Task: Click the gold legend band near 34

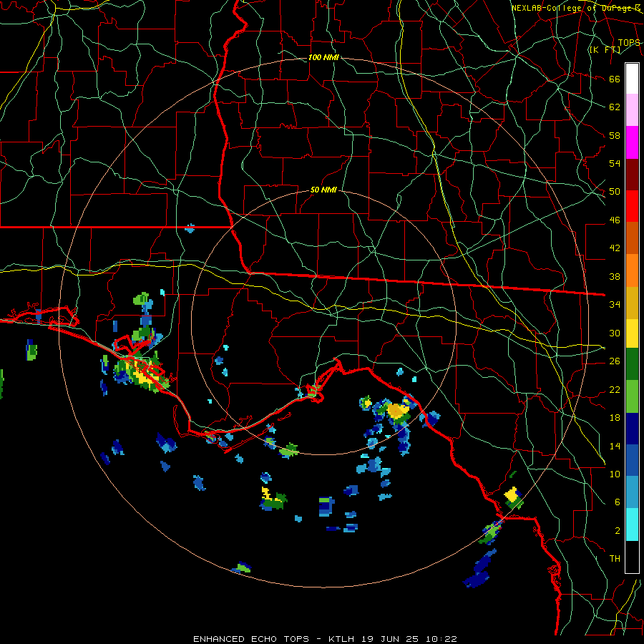Action: [x=632, y=303]
